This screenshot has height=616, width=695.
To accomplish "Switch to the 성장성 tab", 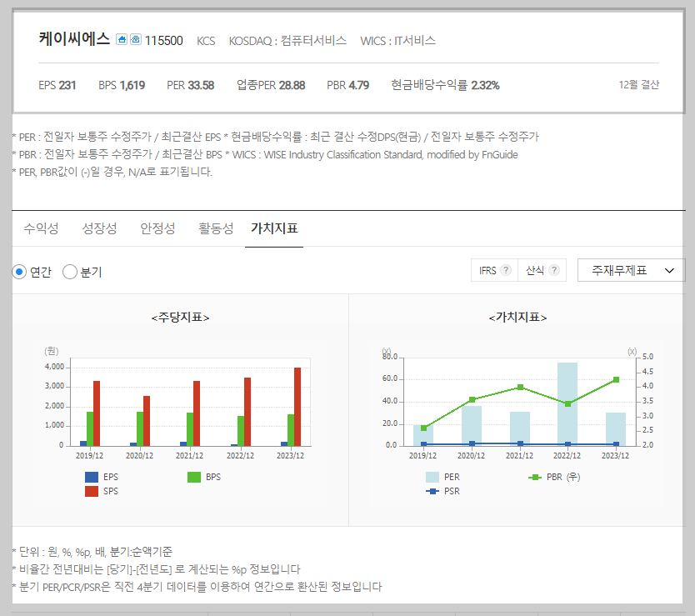I will tap(99, 228).
